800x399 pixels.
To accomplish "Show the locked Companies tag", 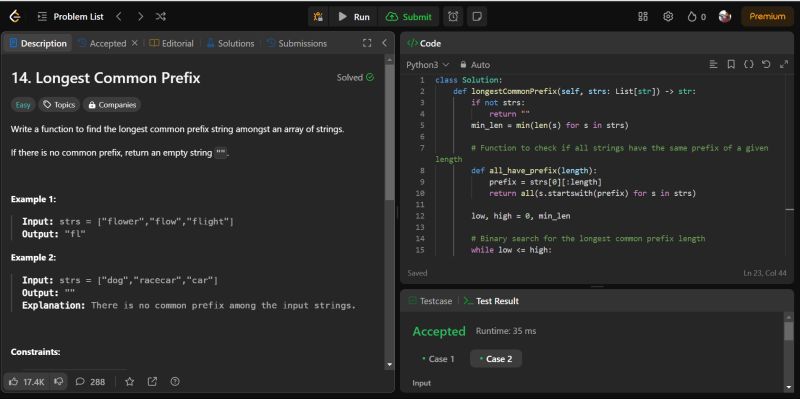I will coord(112,105).
